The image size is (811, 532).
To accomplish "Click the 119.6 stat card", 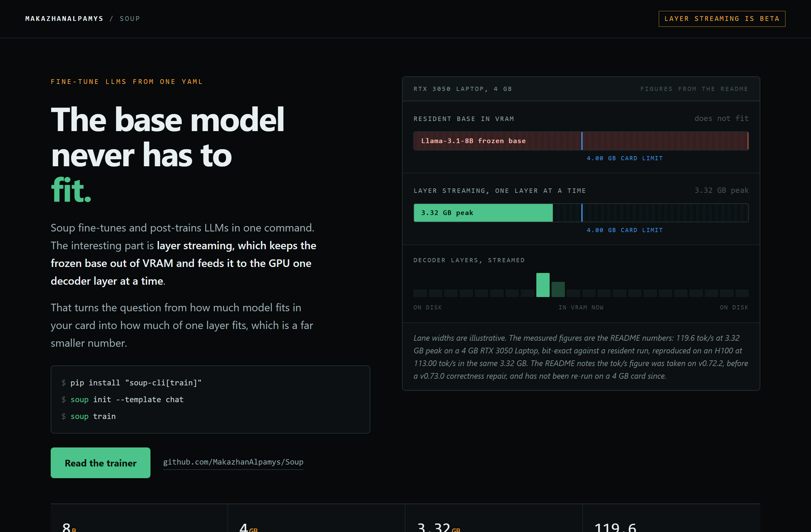I will point(671,518).
